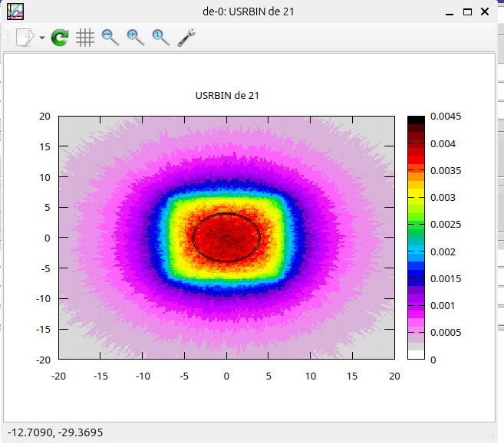The image size is (504, 447).
Task: Click the plot title 'USRBIN de 21'
Action: coord(226,95)
